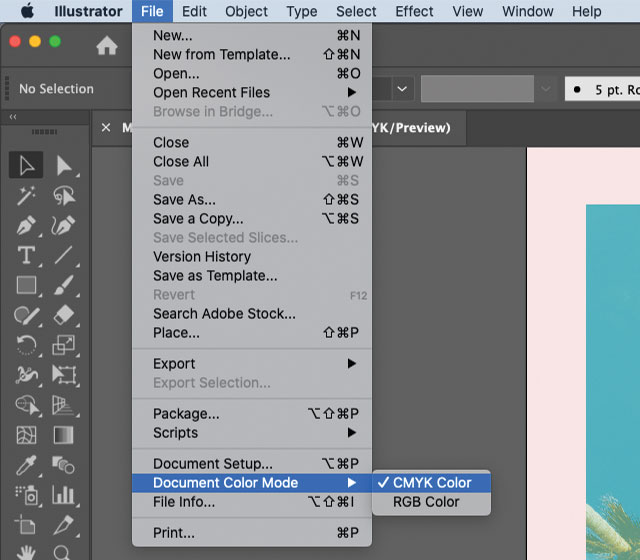Switch document to RGB Color mode
This screenshot has width=640, height=560.
426,502
